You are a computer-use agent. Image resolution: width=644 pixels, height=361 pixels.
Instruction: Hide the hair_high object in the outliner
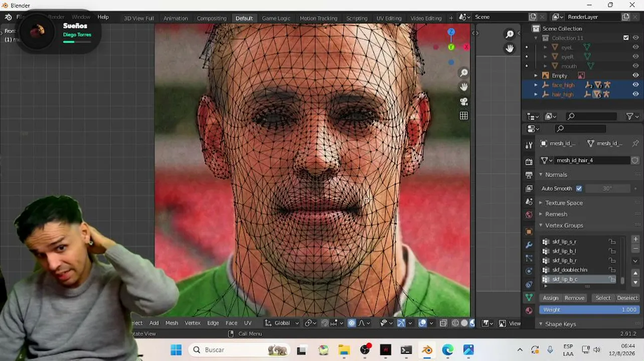coord(635,94)
